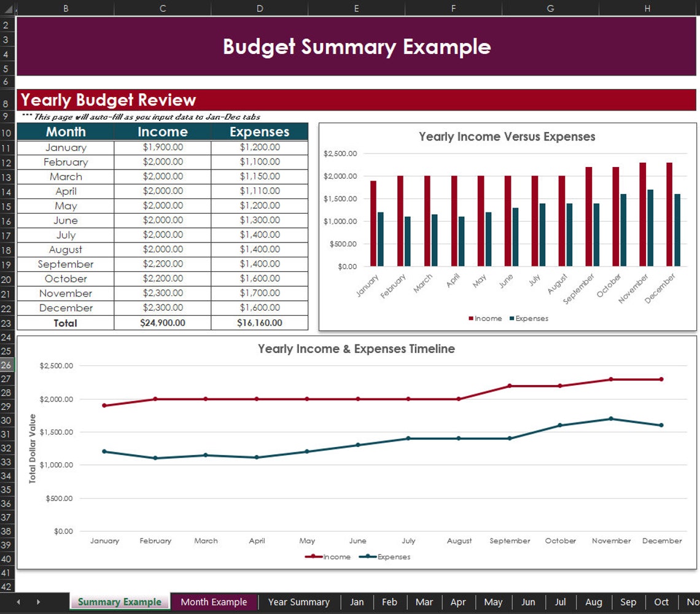
Task: Open the Jun sheet
Action: pyautogui.click(x=528, y=602)
